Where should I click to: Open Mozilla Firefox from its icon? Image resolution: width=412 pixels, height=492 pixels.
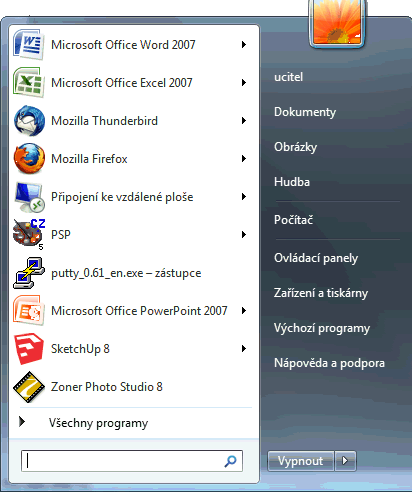coord(29,158)
